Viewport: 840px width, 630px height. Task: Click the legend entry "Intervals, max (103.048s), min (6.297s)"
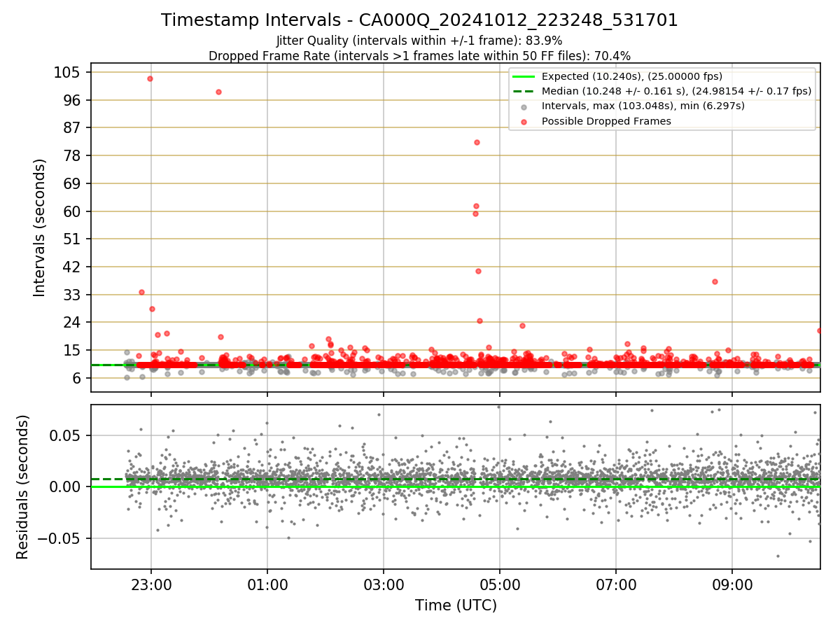tap(643, 106)
